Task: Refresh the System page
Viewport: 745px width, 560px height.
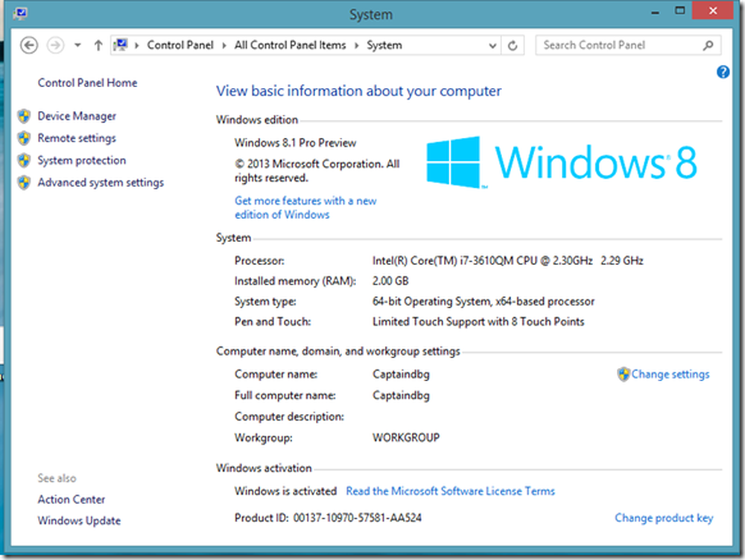Action: (513, 45)
